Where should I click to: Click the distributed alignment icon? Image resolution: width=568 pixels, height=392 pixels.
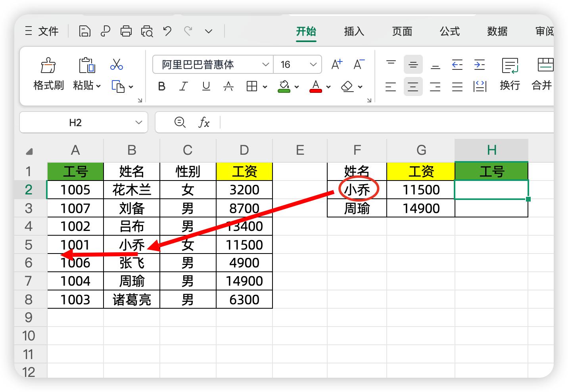(480, 86)
